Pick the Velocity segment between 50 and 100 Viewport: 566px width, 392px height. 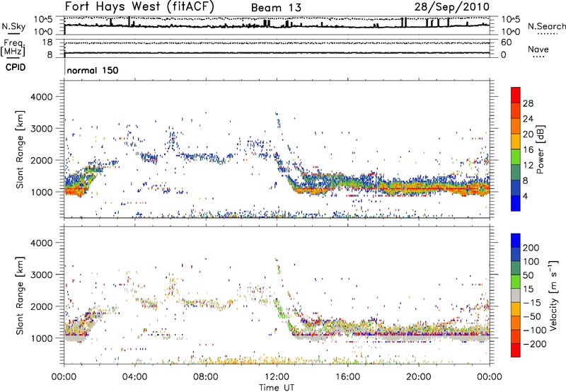click(516, 268)
